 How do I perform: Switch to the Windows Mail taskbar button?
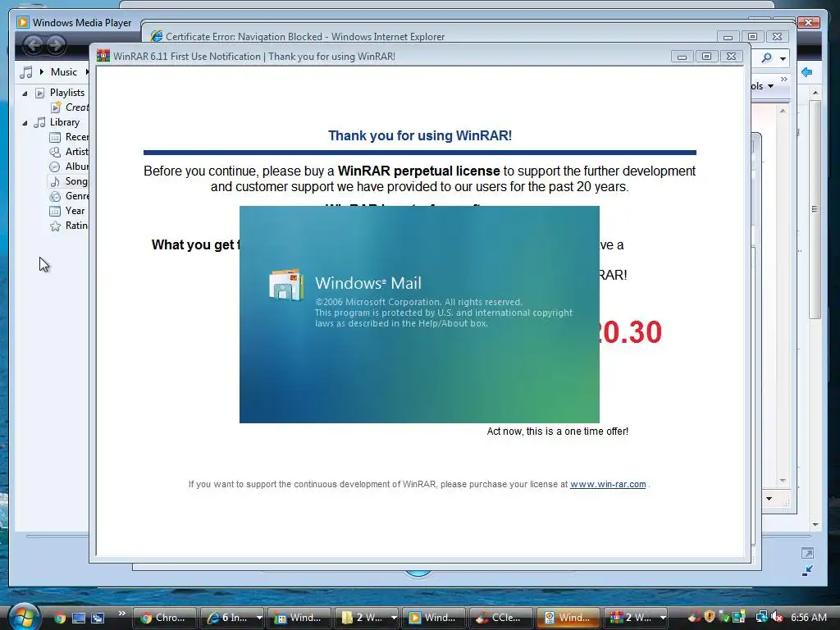568,618
